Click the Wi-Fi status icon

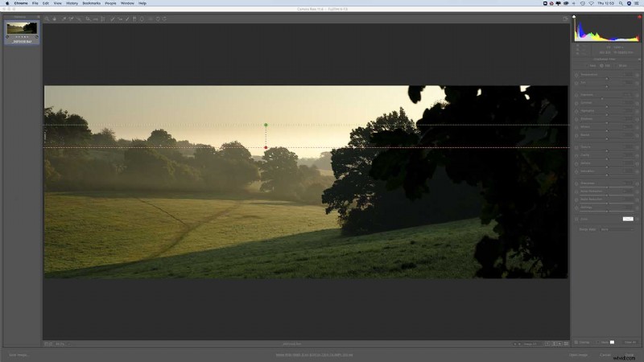591,3
